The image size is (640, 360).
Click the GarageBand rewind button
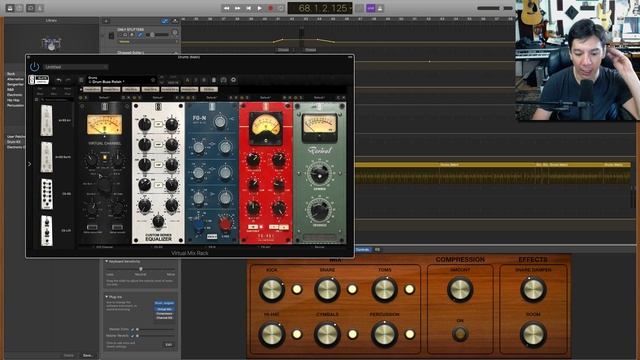click(x=227, y=8)
